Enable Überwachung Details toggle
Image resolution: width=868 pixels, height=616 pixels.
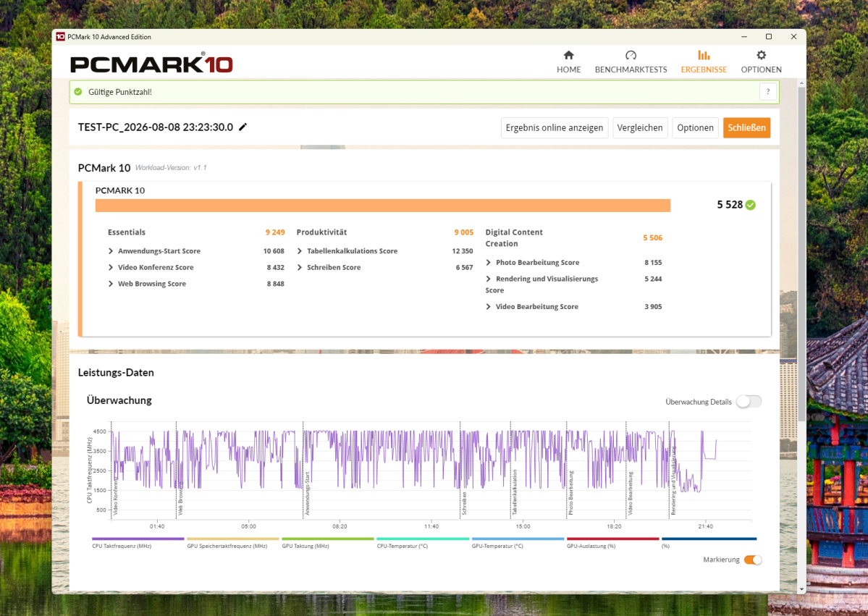749,402
